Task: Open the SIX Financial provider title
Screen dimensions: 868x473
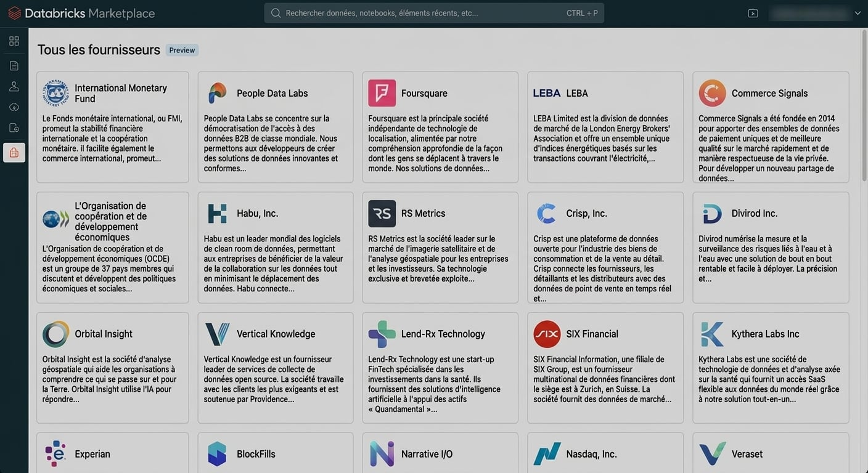Action: click(x=592, y=334)
